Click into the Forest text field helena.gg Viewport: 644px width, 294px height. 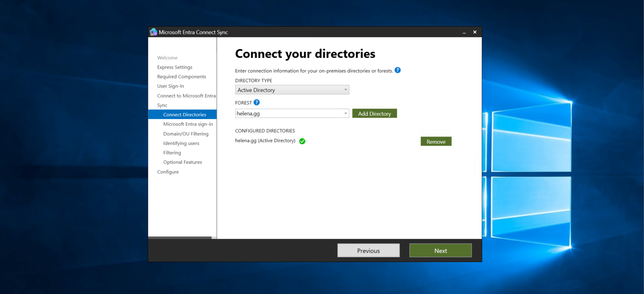288,113
